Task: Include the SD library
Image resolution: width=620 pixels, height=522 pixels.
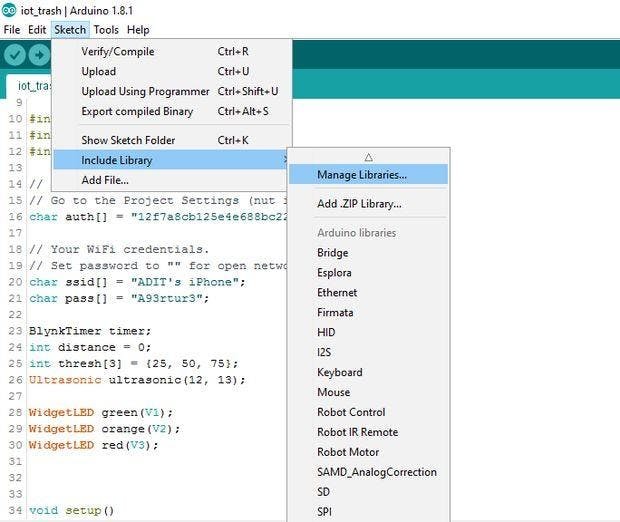Action: (x=369, y=492)
